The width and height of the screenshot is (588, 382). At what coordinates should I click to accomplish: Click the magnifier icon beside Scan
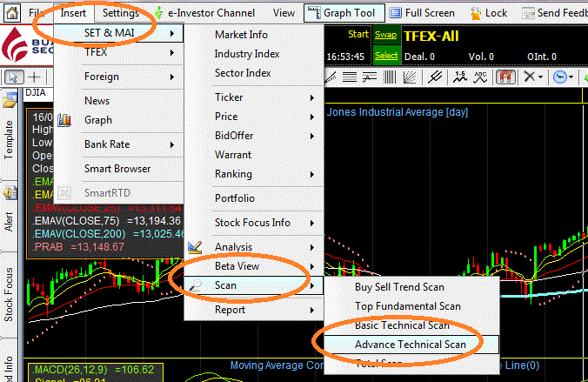pos(195,285)
